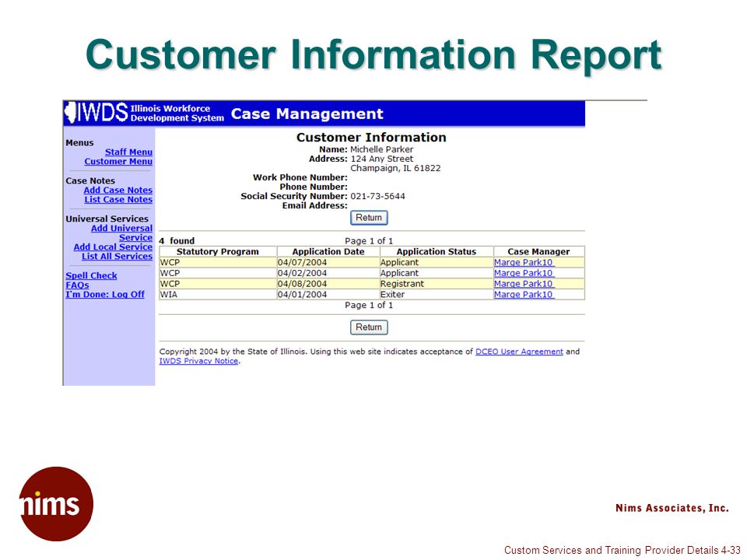Select the 04/07/2004 date cell
The image size is (747, 560).
click(x=328, y=262)
